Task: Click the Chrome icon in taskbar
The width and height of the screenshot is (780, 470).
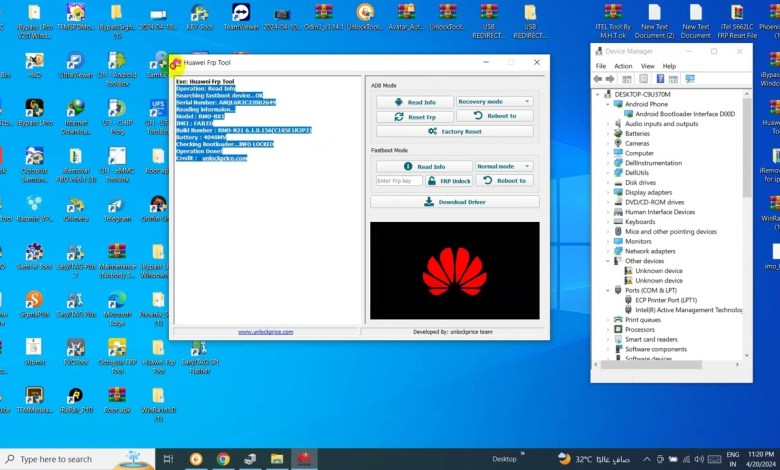Action: (222, 459)
